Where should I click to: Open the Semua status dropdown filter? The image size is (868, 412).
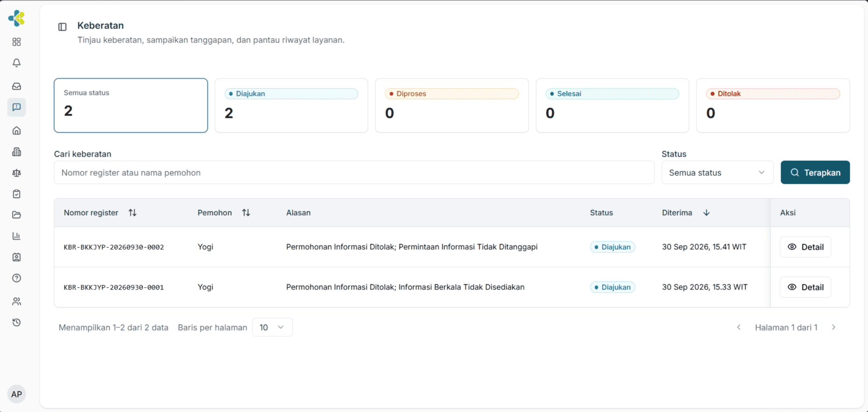(x=717, y=173)
